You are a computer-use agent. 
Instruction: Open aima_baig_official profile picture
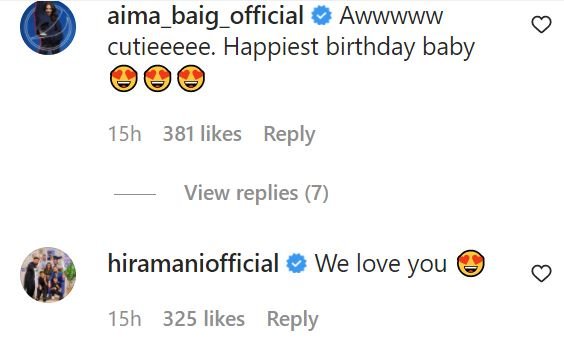point(48,27)
